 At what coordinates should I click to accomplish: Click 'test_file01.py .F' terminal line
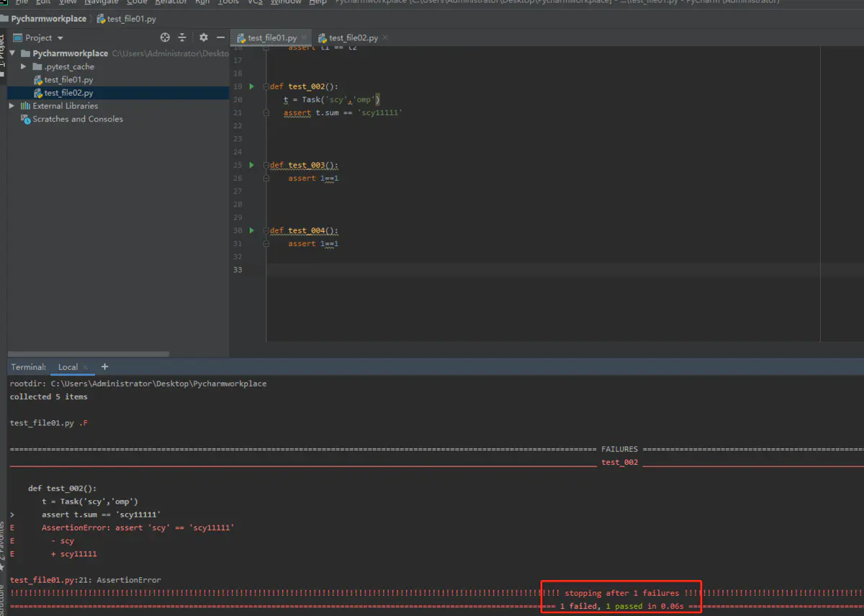pyautogui.click(x=49, y=423)
